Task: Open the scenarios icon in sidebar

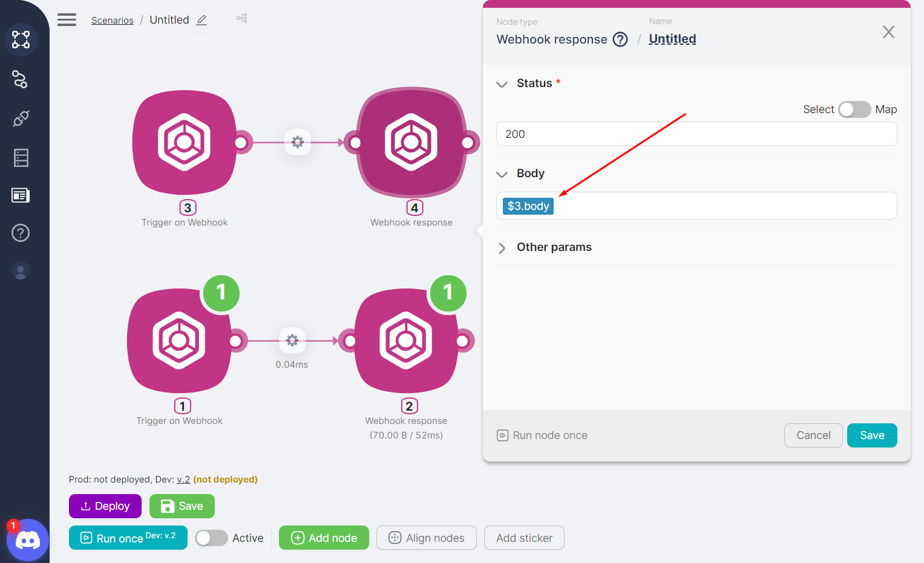Action: pos(21,40)
